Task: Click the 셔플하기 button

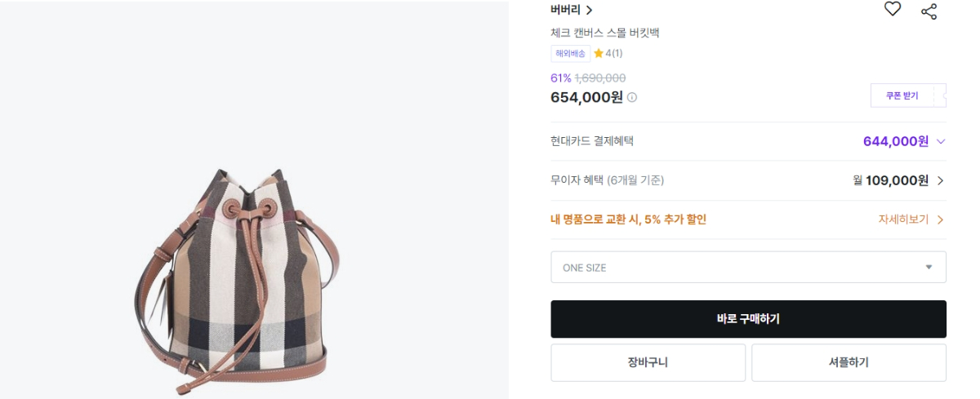Action: tap(849, 362)
